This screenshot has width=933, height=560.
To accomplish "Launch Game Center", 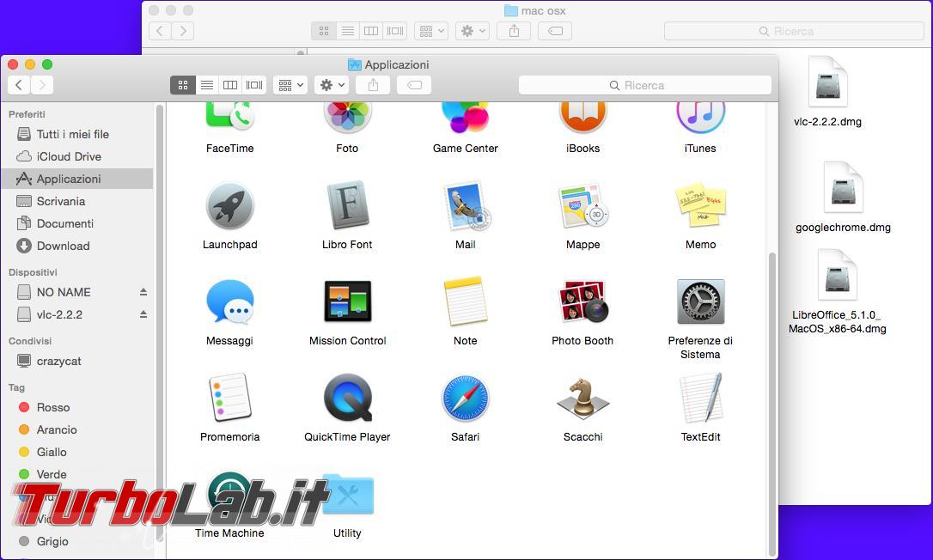I will (466, 117).
